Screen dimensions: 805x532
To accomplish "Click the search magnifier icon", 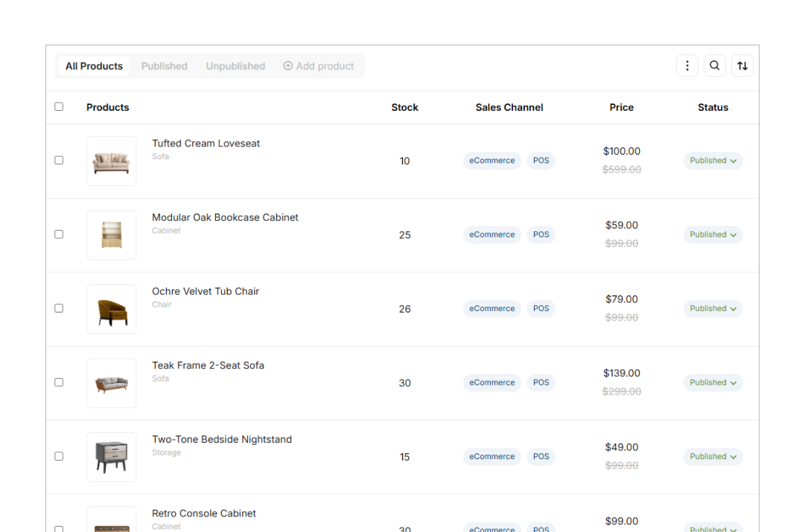I will tap(714, 65).
